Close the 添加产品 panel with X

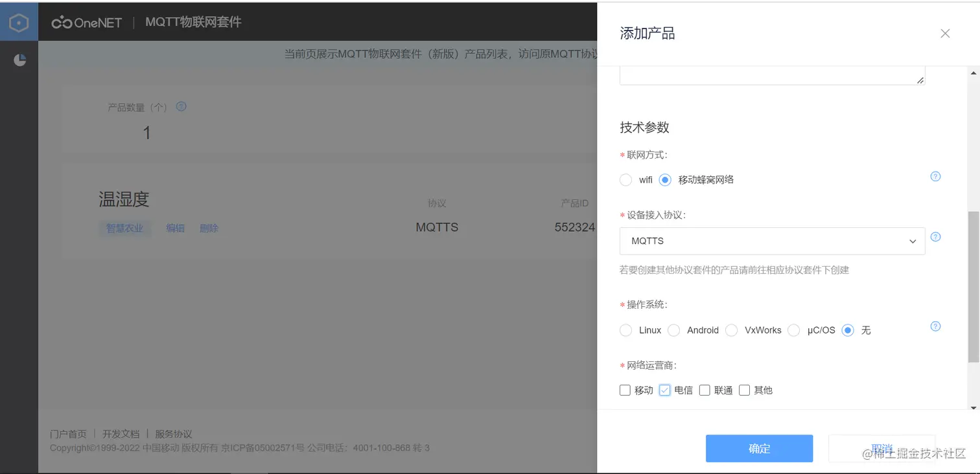[x=945, y=34]
